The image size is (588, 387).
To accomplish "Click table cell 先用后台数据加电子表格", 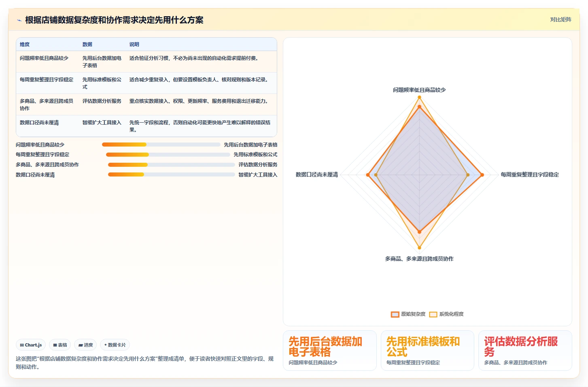I will point(102,62).
